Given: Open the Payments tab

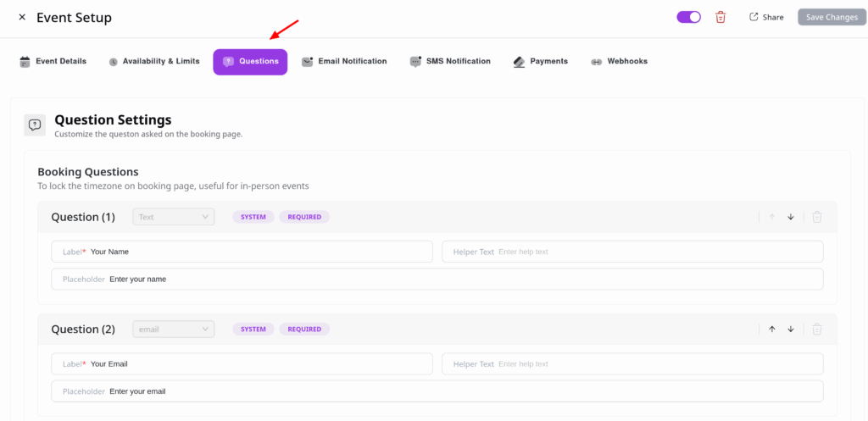Looking at the screenshot, I should [x=541, y=61].
